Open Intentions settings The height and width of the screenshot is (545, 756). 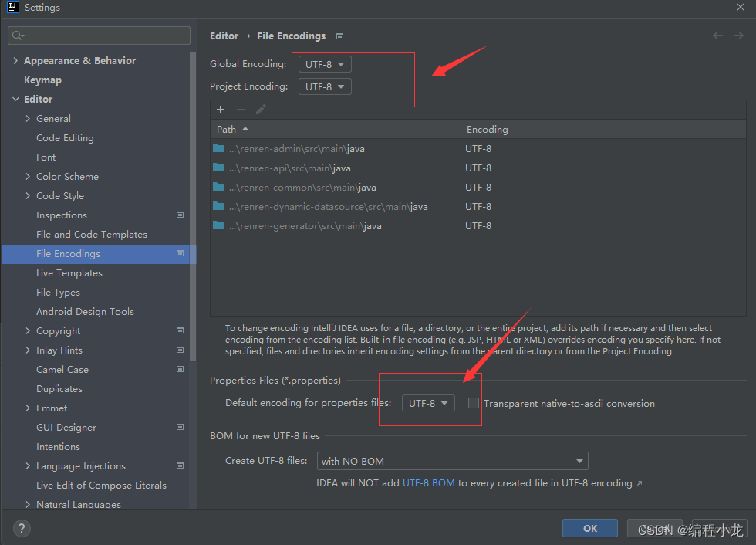coord(59,447)
